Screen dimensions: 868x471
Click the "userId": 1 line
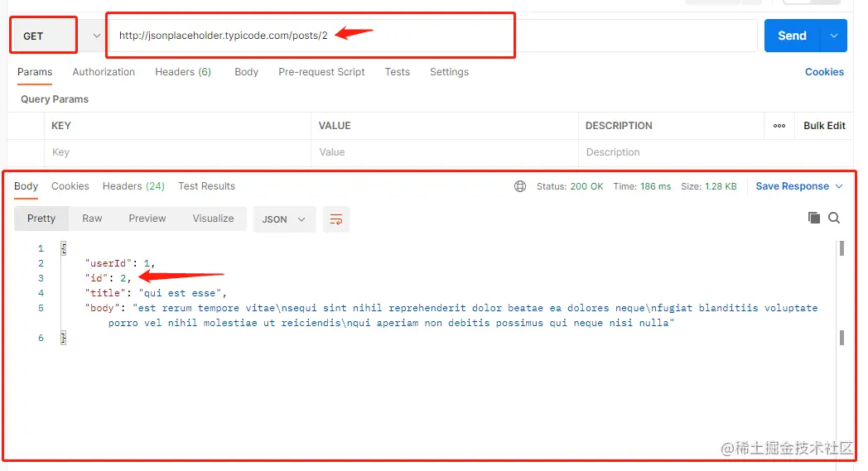[119, 263]
